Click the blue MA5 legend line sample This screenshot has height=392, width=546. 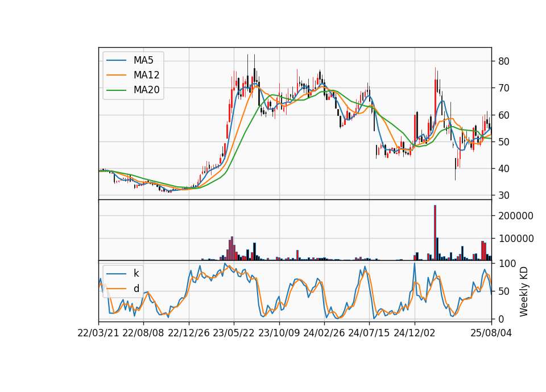pyautogui.click(x=116, y=61)
